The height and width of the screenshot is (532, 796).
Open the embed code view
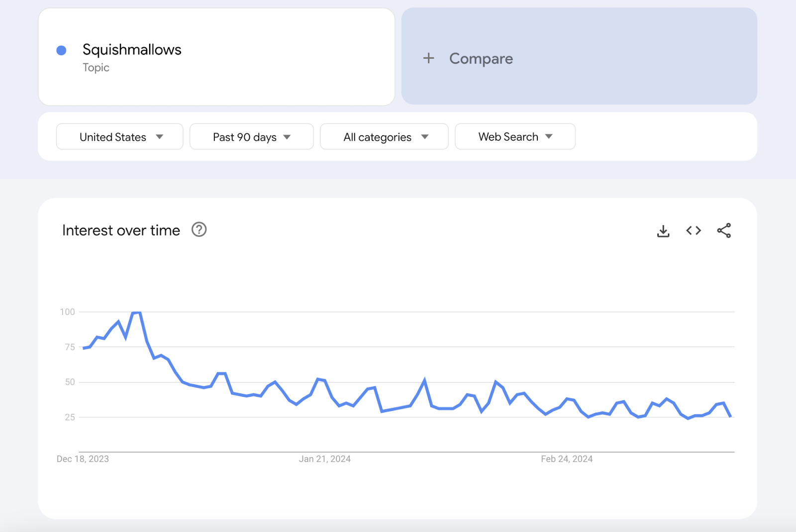coord(693,230)
